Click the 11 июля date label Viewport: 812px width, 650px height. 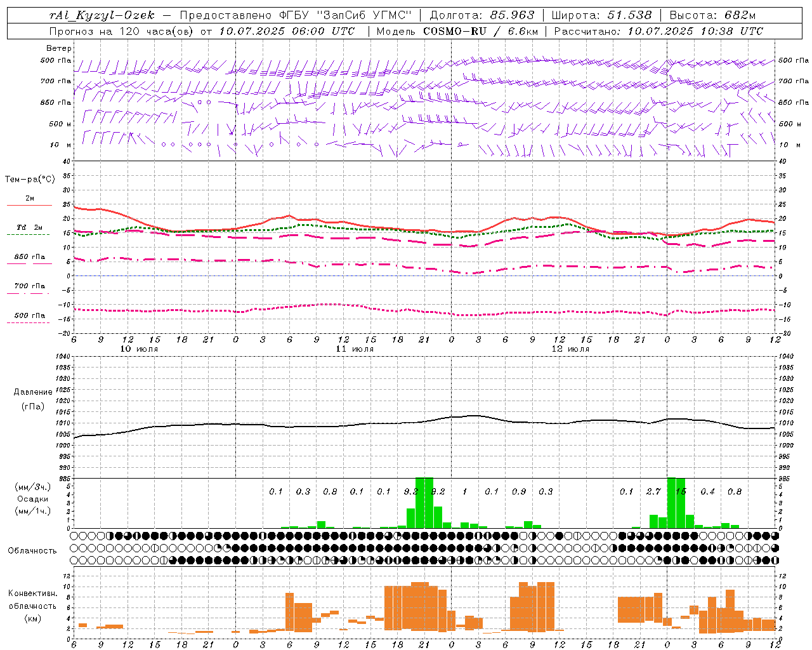pyautogui.click(x=355, y=349)
